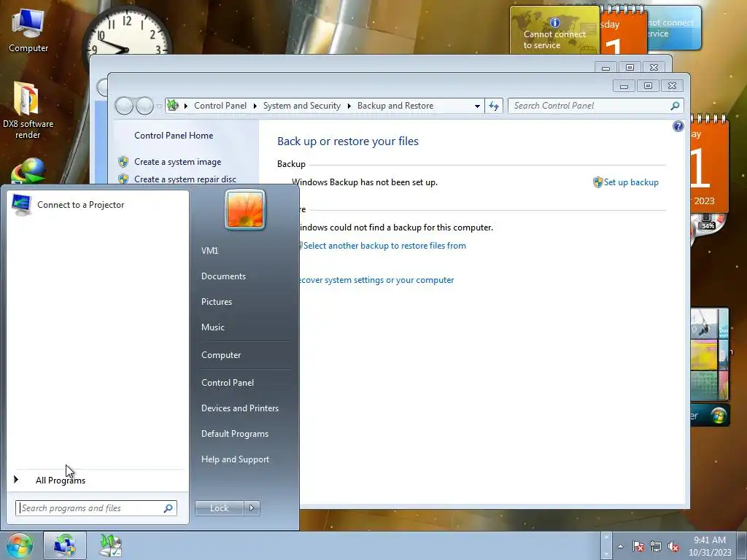Expand All Programs list
The image size is (747, 560).
coord(61,480)
